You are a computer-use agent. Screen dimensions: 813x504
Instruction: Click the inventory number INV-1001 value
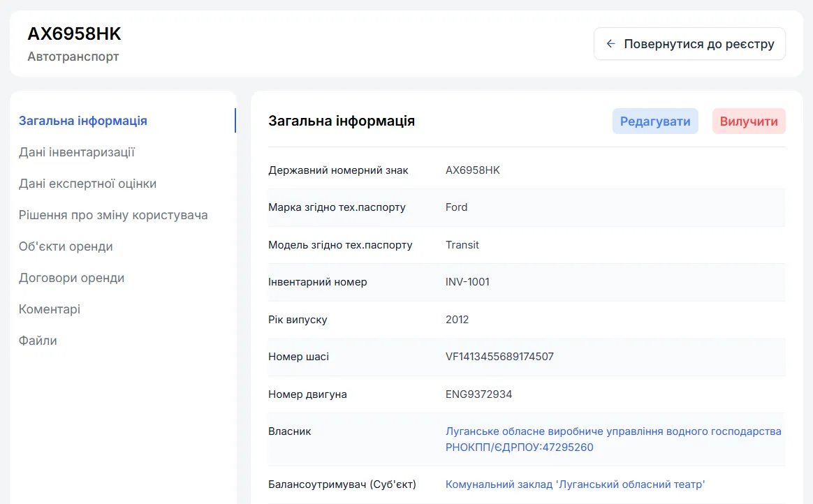pyautogui.click(x=467, y=282)
